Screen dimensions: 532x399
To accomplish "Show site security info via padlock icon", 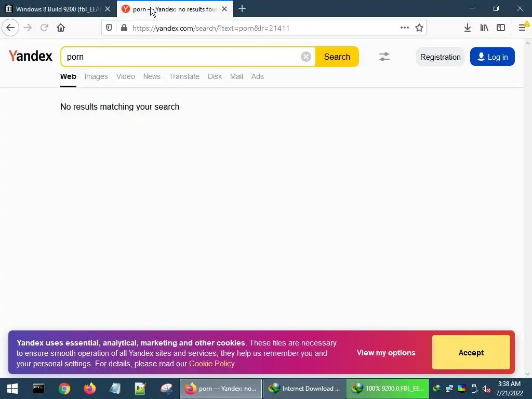I will point(124,28).
